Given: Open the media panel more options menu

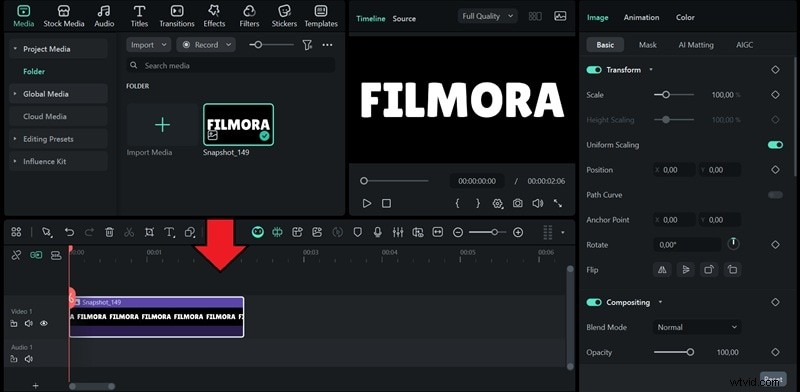Looking at the screenshot, I should (x=328, y=45).
